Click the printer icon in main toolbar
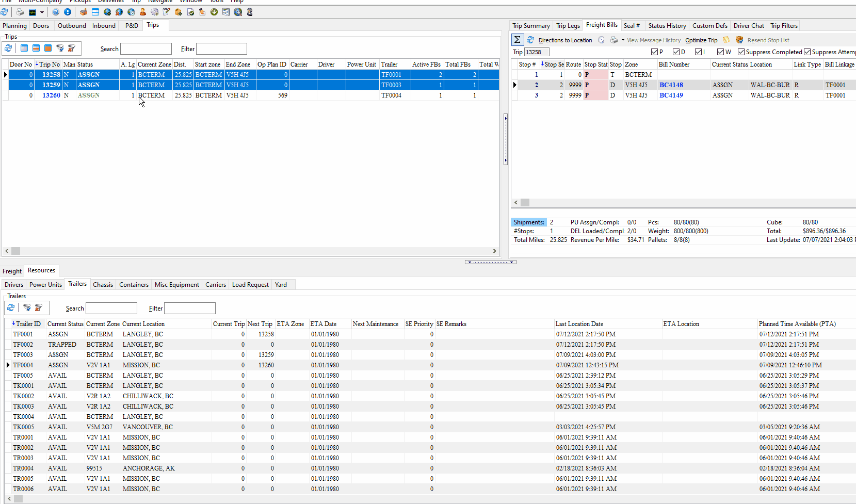This screenshot has height=504, width=856. 20,12
